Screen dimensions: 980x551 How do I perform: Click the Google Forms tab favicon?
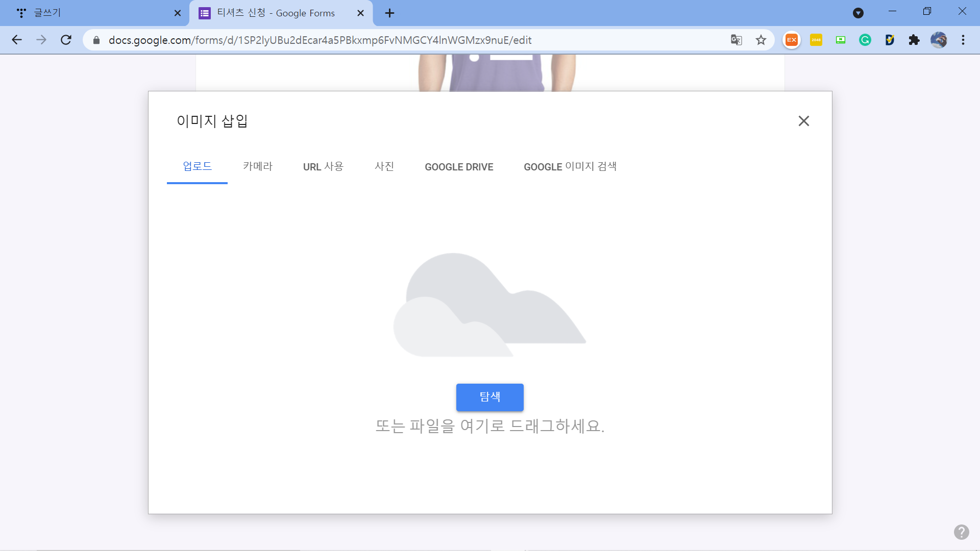click(x=205, y=13)
